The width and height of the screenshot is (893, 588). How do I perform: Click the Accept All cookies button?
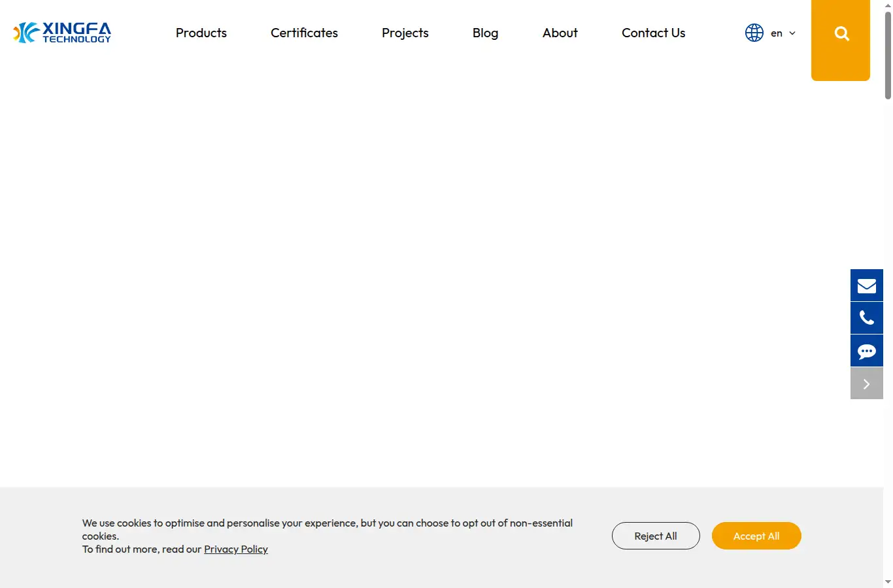click(x=756, y=536)
